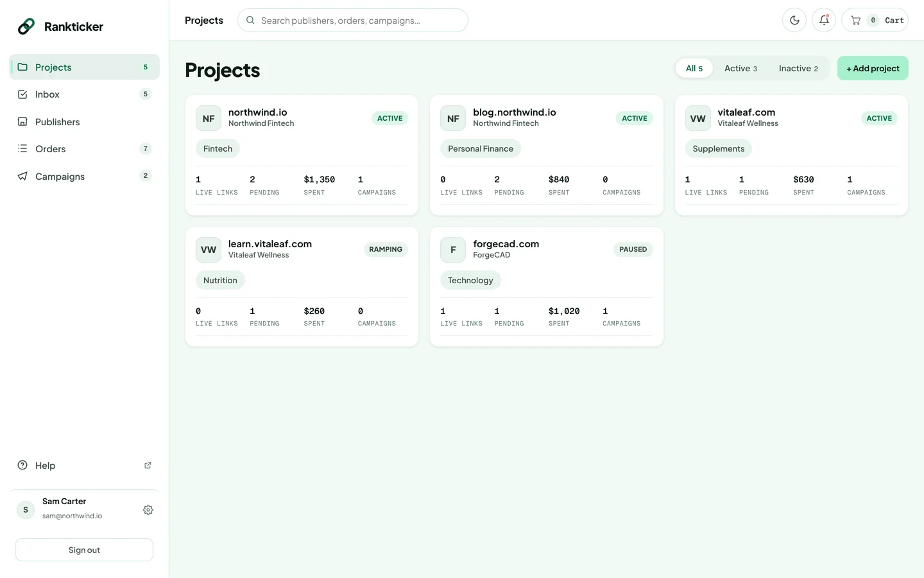Click Orders count badge 7
The height and width of the screenshot is (578, 924).
146,148
